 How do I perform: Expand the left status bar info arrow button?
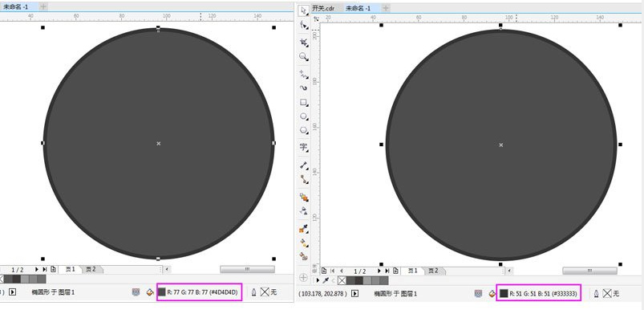(x=12, y=292)
